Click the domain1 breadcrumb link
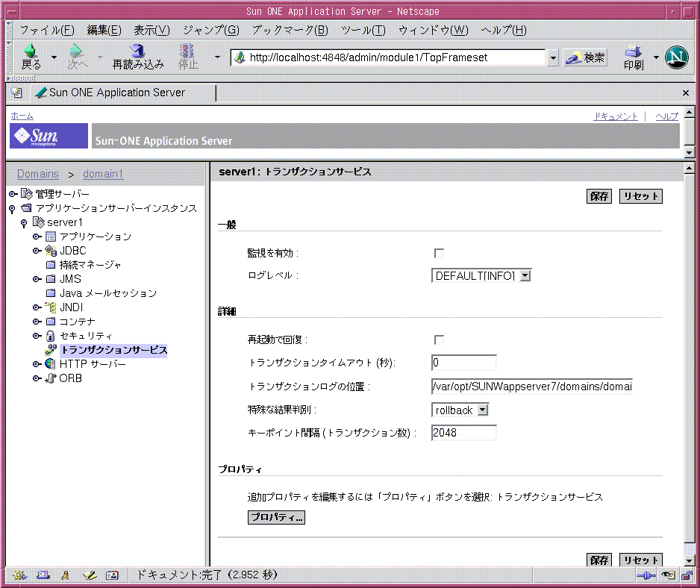The width and height of the screenshot is (700, 588). tap(103, 174)
